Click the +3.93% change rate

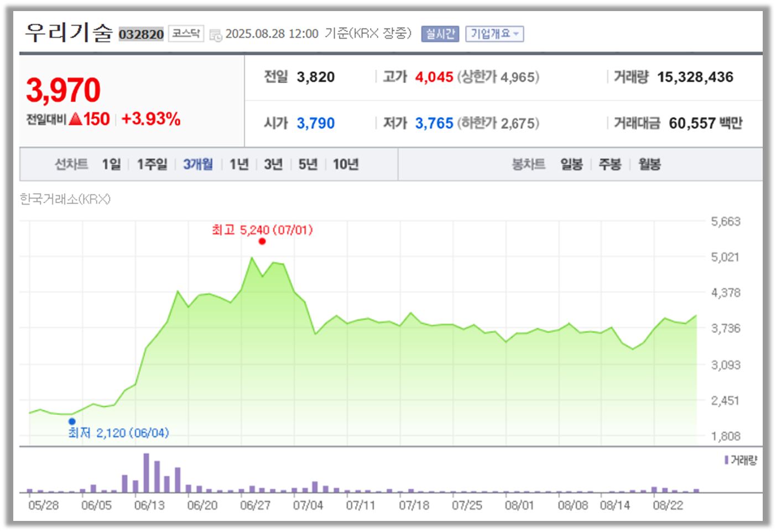151,119
